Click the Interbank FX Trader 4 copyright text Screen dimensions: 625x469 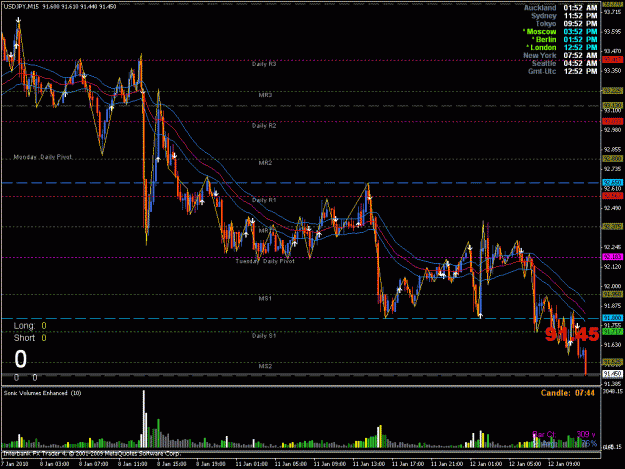click(x=92, y=453)
